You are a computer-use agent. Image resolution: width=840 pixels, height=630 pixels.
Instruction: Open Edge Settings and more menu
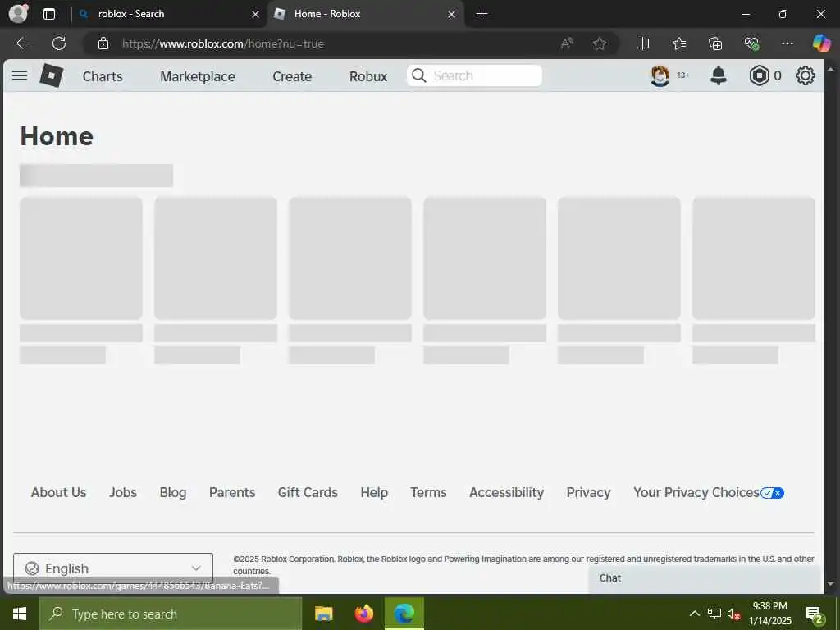pyautogui.click(x=787, y=43)
